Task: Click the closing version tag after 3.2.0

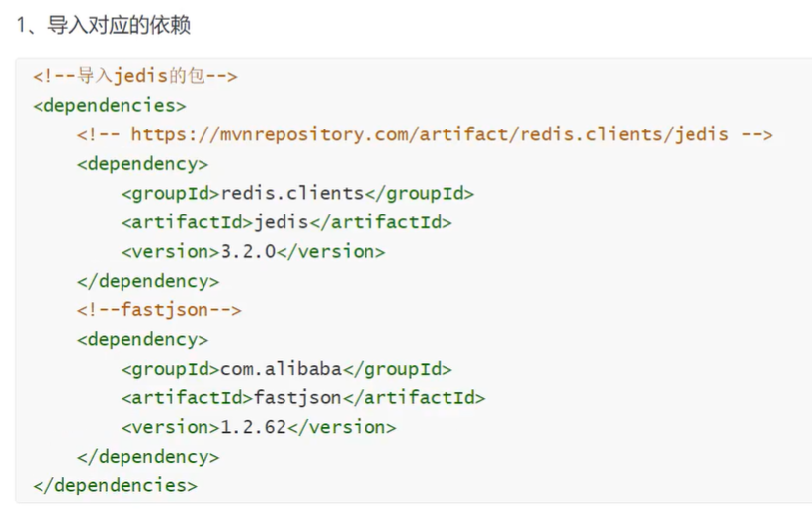Action: point(331,252)
